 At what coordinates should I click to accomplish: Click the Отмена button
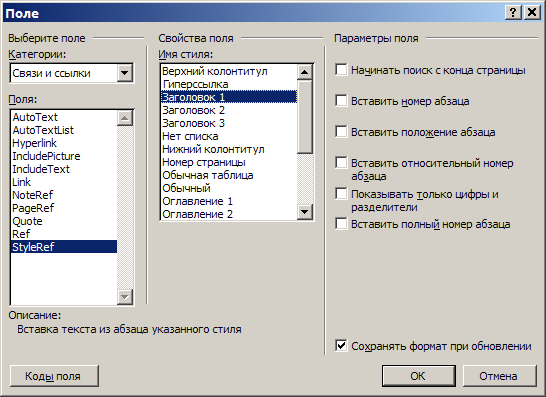click(x=499, y=376)
